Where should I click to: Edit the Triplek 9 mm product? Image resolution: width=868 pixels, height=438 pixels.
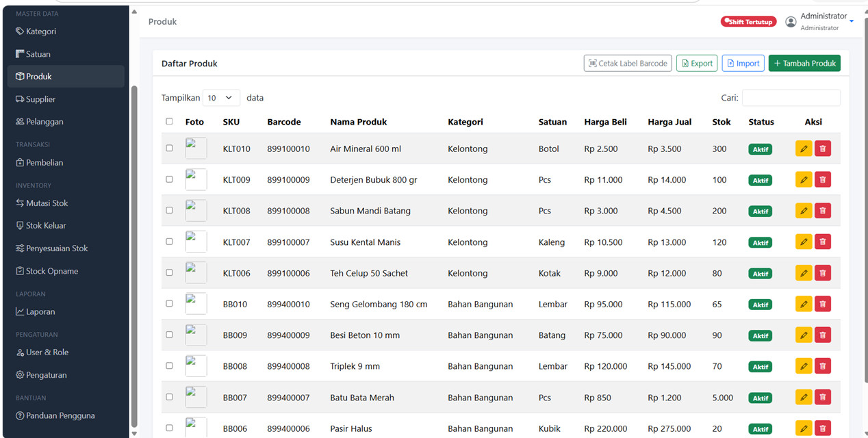804,366
